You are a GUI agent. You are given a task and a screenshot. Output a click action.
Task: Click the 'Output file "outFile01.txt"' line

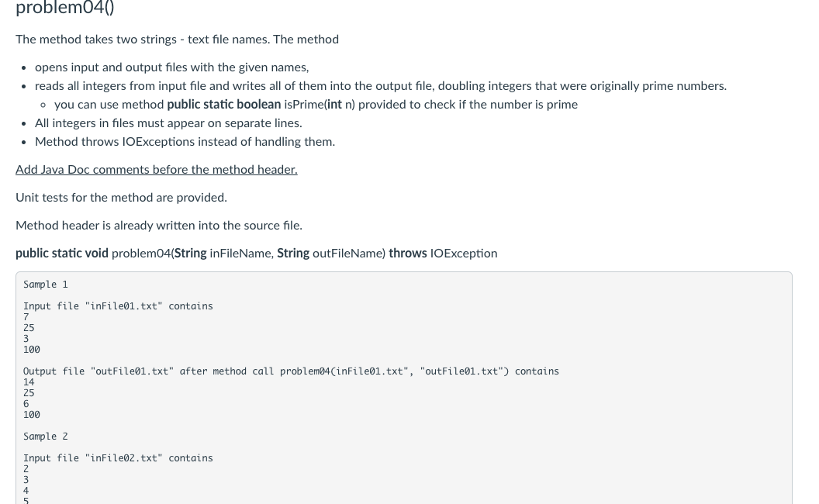pyautogui.click(x=291, y=371)
